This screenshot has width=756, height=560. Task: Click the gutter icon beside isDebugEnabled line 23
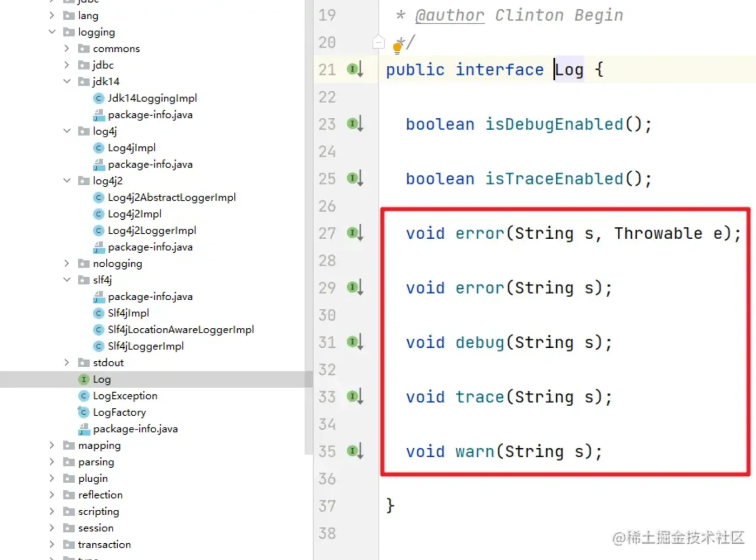coord(355,124)
